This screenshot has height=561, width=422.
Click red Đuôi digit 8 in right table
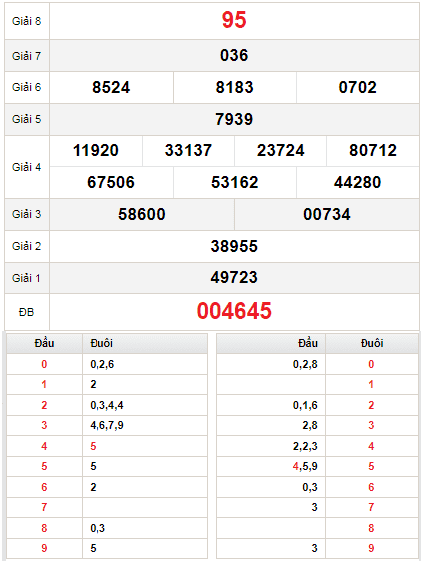coord(371,528)
